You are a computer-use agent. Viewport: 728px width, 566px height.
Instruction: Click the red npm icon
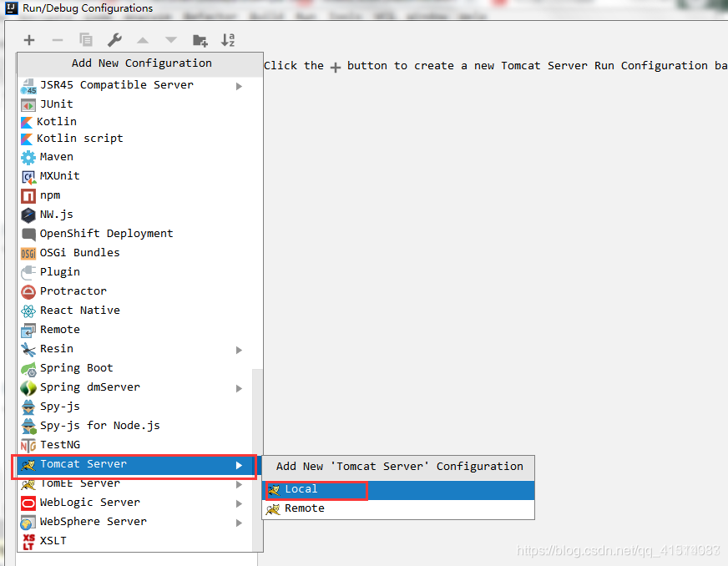28,196
